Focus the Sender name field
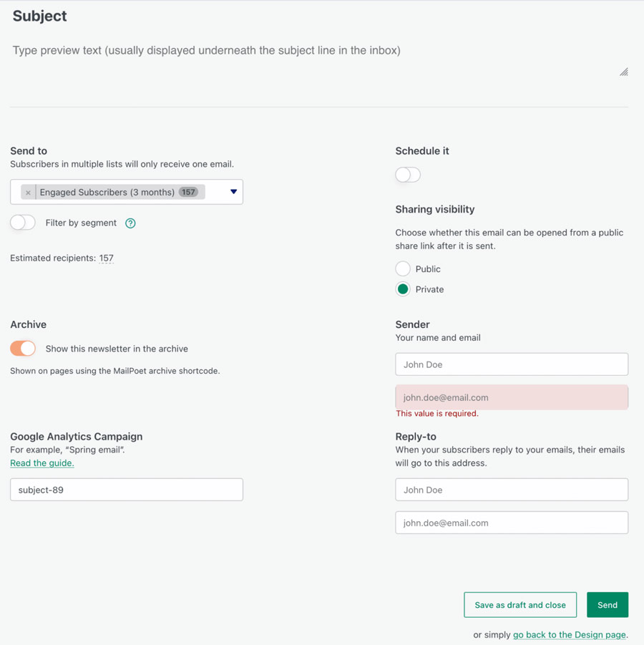 click(512, 364)
